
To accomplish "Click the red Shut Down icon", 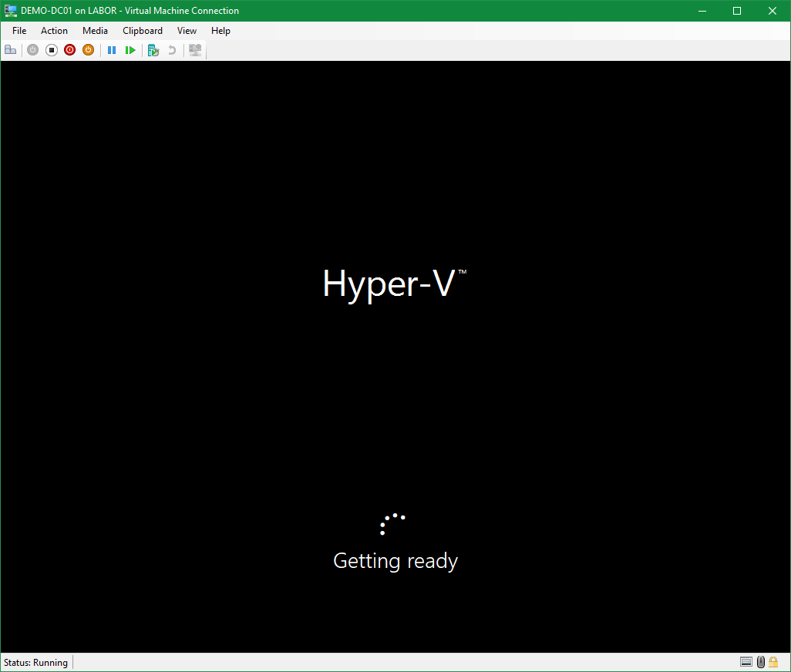I will pos(70,50).
